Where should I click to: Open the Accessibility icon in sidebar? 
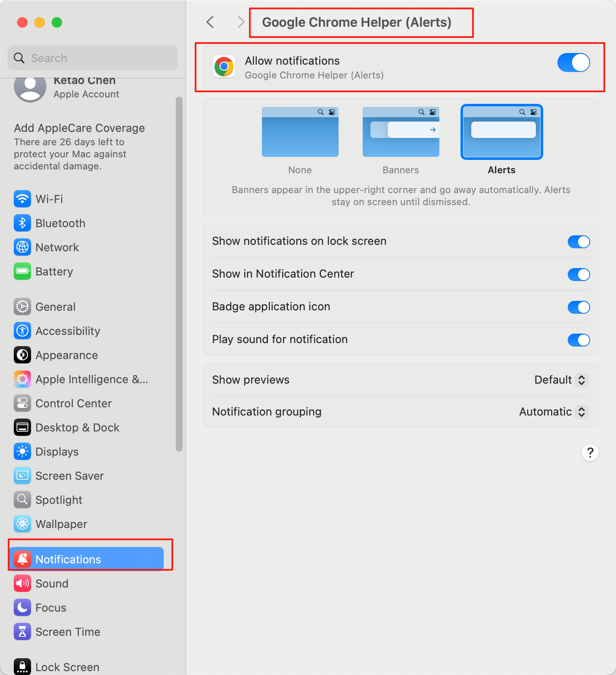coord(22,331)
